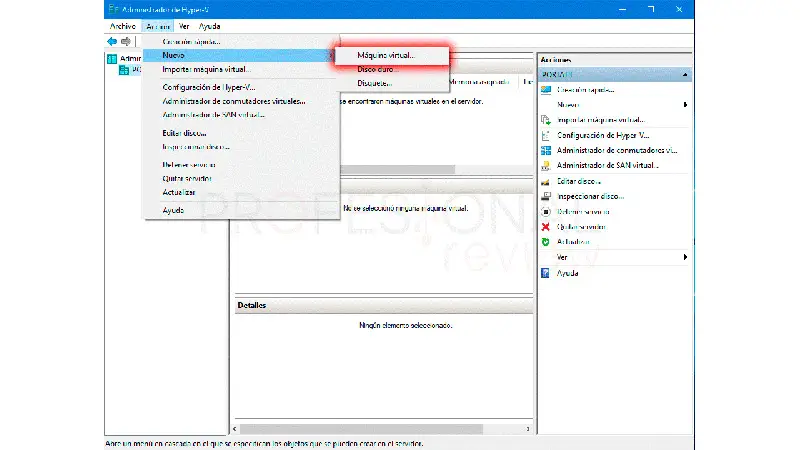This screenshot has height=450, width=800.
Task: Open the Ver menu
Action: pos(184,26)
